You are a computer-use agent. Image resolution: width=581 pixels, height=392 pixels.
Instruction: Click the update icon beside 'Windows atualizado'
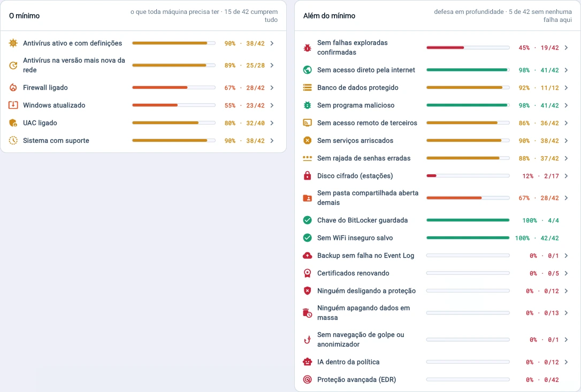coord(13,105)
